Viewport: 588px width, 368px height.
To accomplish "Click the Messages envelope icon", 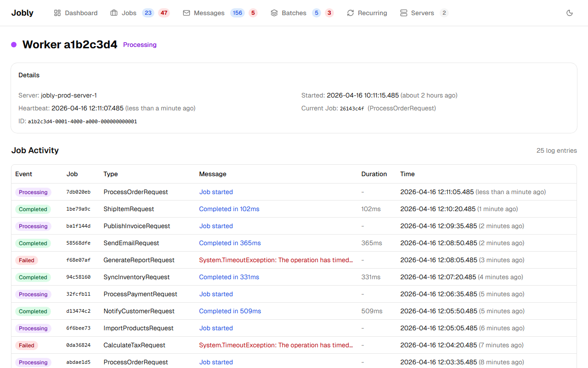I will click(187, 13).
